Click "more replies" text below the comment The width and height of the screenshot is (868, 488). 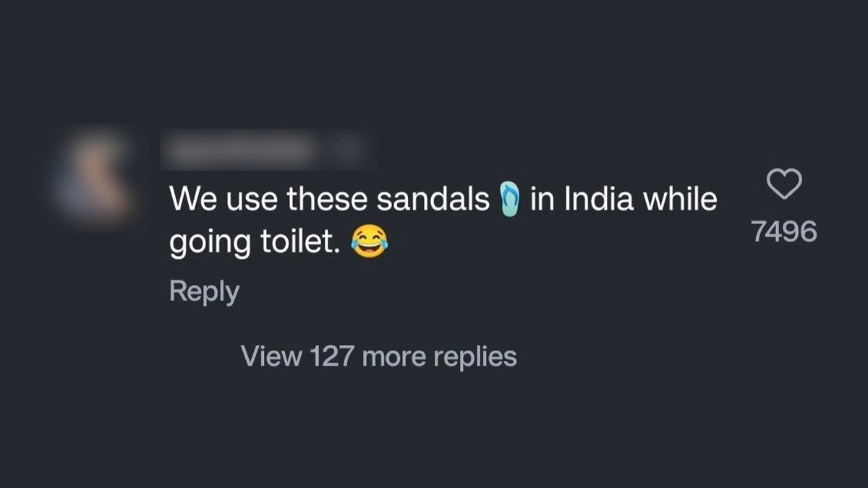coord(439,356)
